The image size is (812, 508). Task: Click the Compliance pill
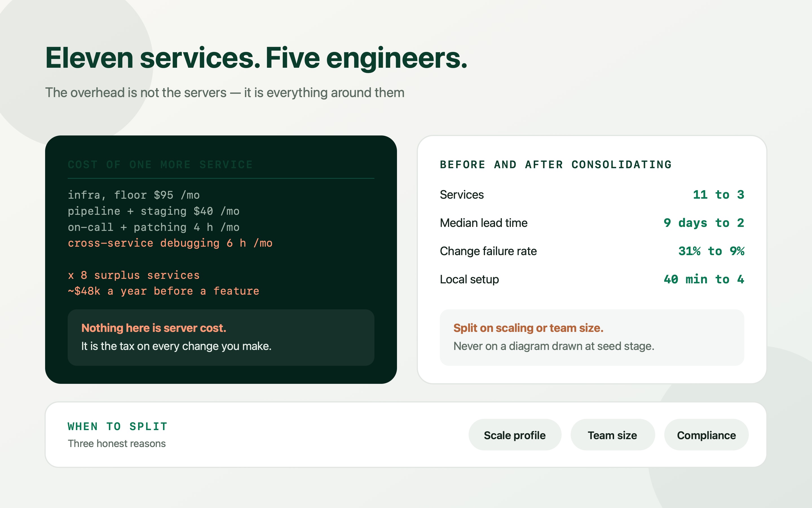[x=706, y=435]
